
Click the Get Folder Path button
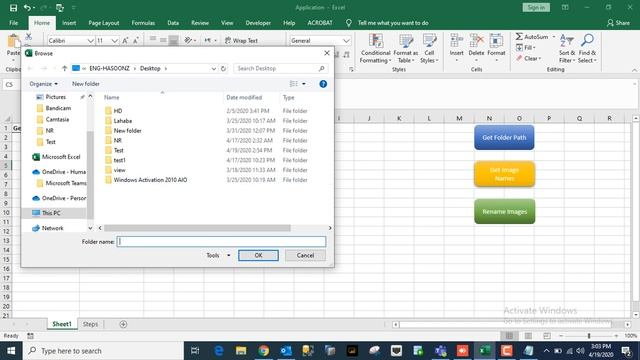(x=504, y=138)
